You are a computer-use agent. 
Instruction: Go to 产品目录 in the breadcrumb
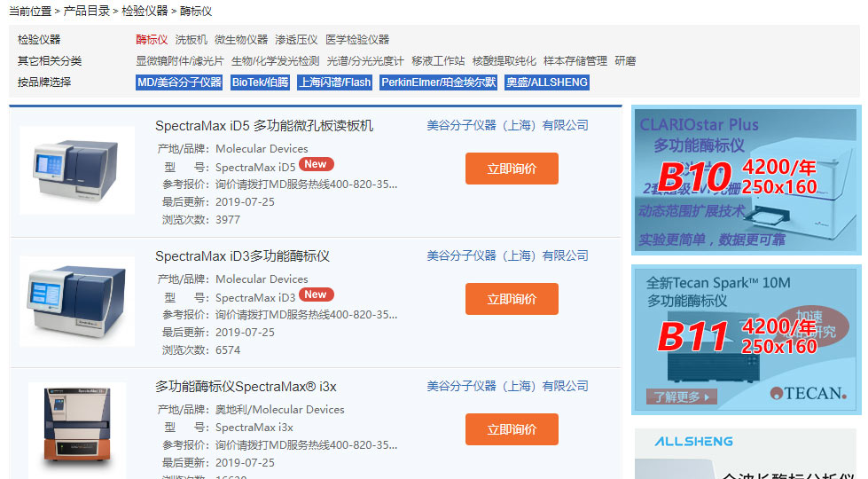pos(87,12)
